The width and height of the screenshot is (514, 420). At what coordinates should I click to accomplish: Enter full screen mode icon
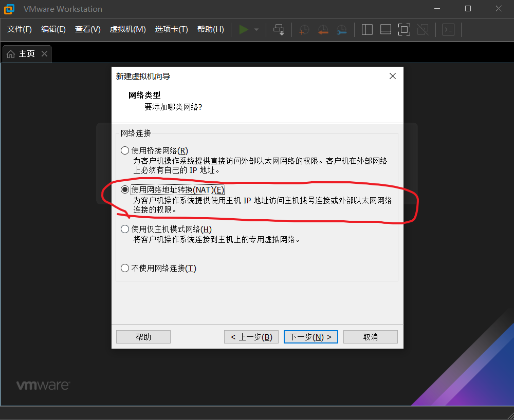[x=404, y=29]
